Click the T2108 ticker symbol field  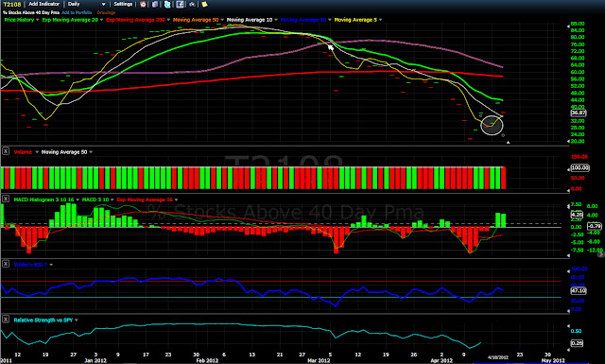(12, 4)
